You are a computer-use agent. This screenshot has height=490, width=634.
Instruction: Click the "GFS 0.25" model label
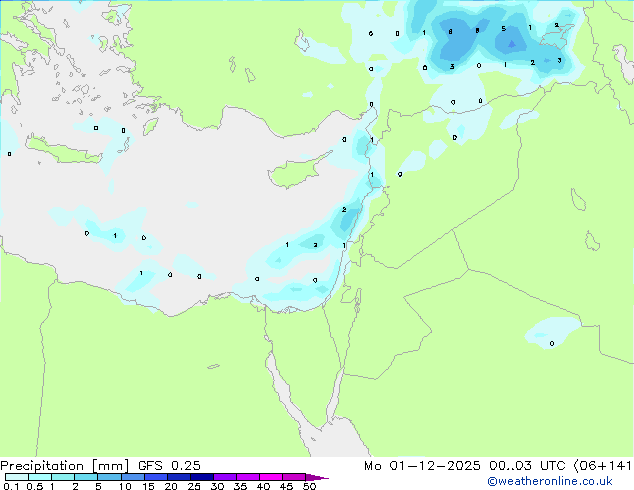click(169, 466)
